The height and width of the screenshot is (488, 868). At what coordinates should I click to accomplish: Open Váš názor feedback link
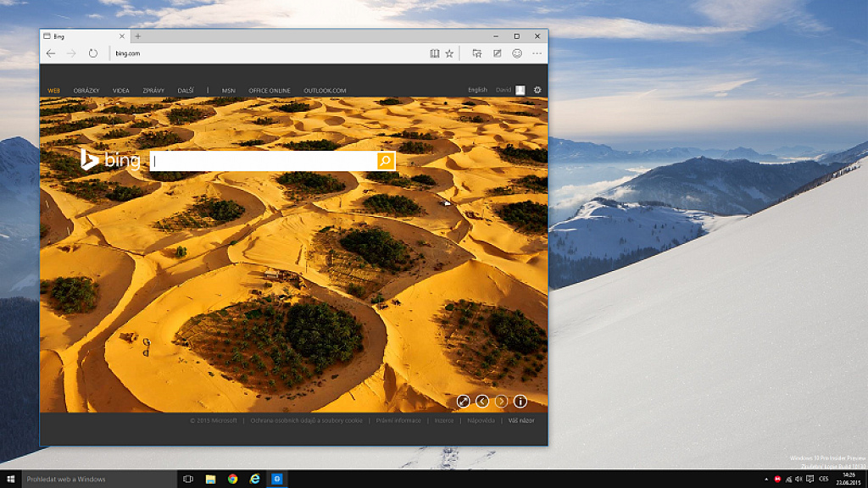(521, 420)
